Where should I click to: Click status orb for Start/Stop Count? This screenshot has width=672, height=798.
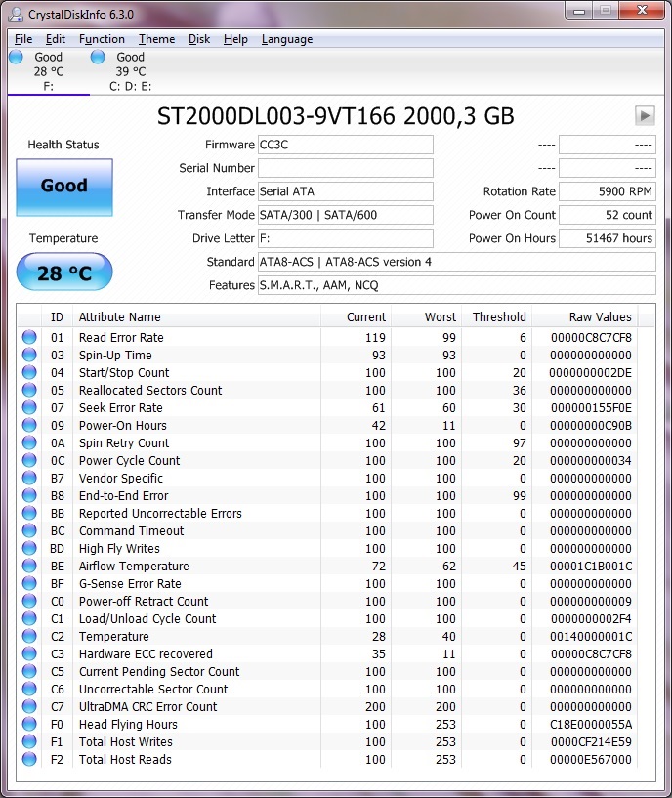click(x=29, y=372)
